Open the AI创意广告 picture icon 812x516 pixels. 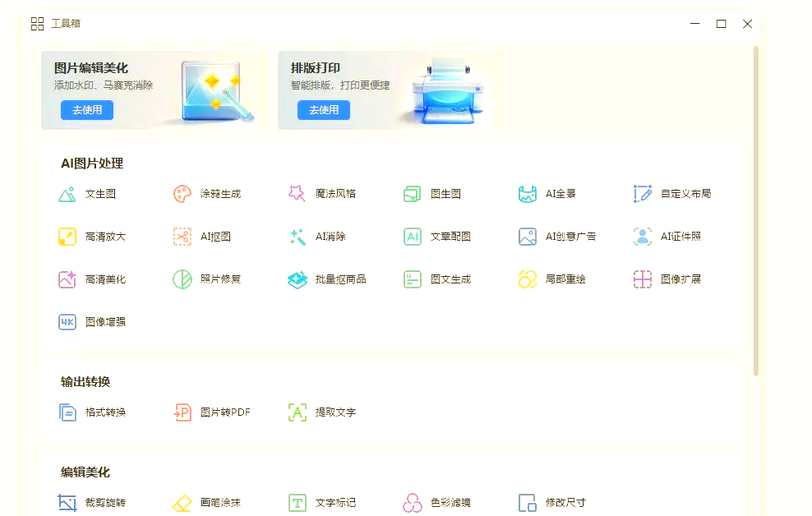pos(527,237)
